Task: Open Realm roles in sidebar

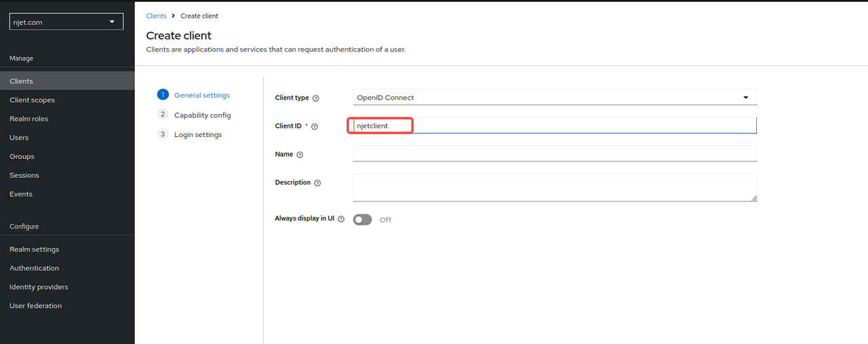Action: click(28, 119)
